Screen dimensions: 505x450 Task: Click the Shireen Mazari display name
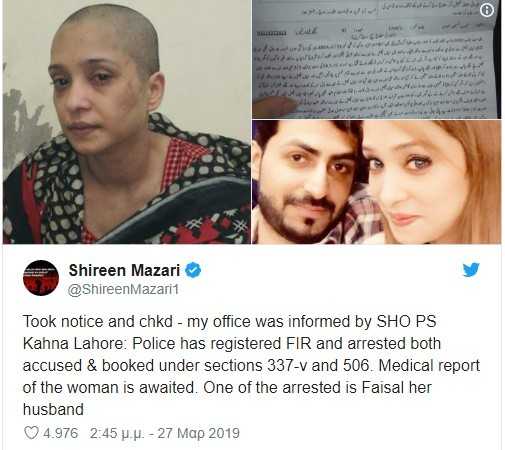(124, 270)
